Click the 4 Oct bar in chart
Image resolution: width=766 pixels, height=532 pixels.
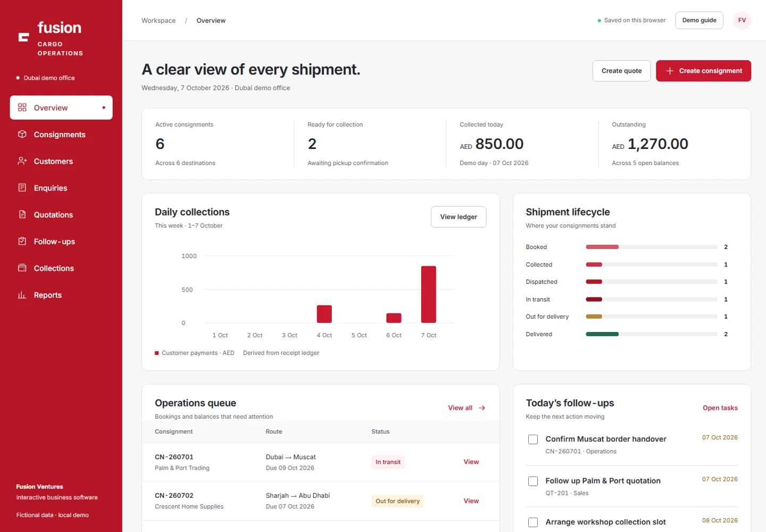tap(324, 314)
